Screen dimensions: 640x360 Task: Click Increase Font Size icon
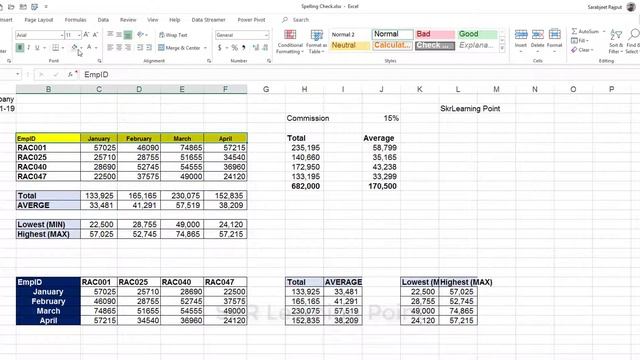[x=87, y=35]
